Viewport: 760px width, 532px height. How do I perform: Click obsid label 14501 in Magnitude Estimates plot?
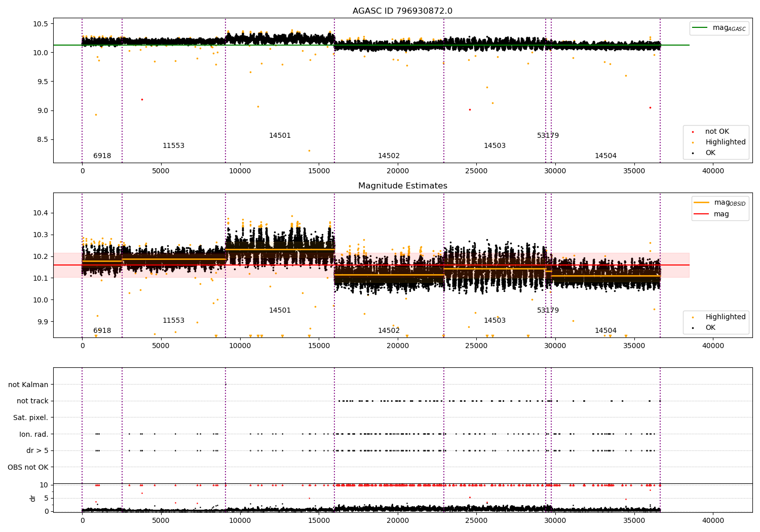click(x=280, y=311)
